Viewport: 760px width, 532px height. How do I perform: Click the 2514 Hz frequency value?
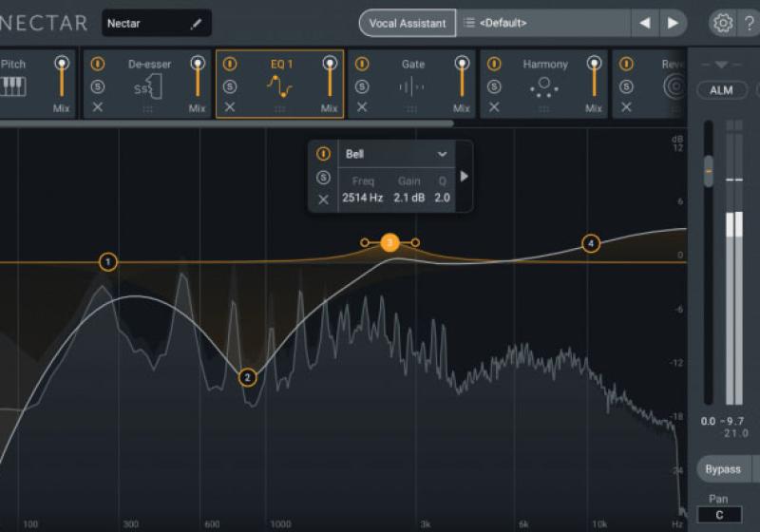(363, 198)
